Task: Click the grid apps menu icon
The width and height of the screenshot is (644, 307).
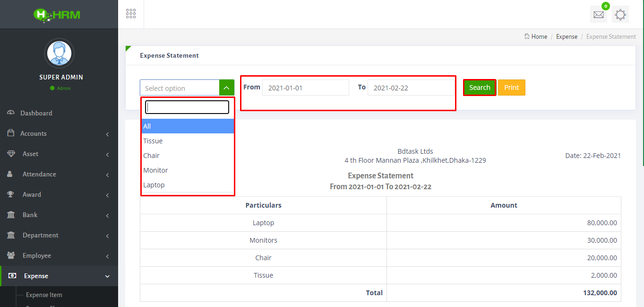Action: click(x=131, y=14)
